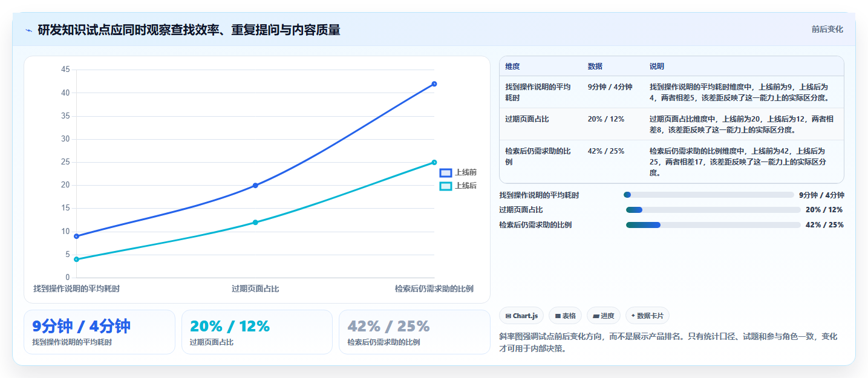Screen dimensions: 868x378
Task: Click x-axis label 找到操作说明的平均耗时
Action: click(76, 289)
